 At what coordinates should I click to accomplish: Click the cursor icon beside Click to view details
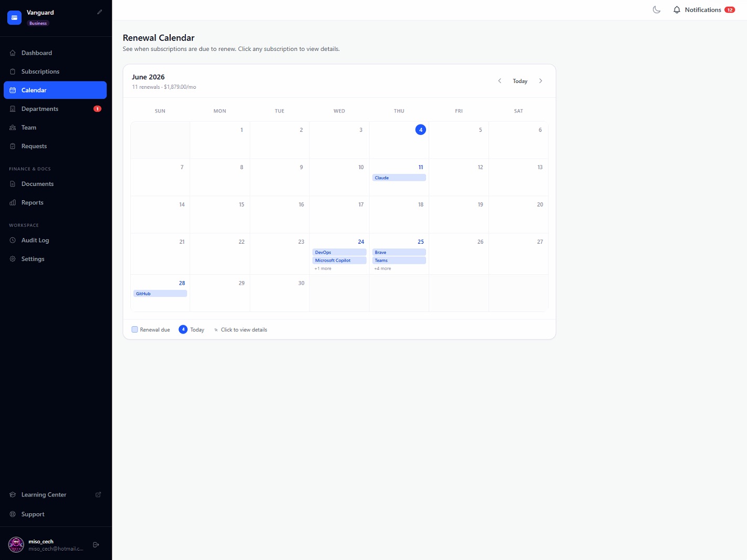(216, 330)
